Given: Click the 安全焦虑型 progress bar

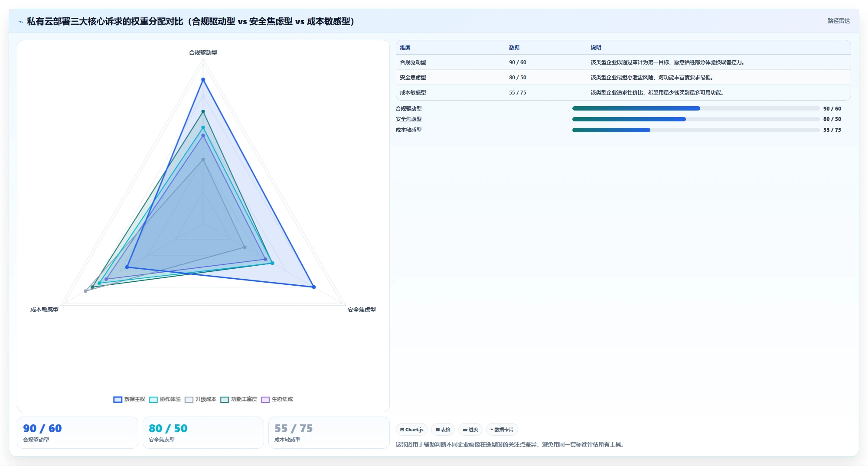Looking at the screenshot, I should click(696, 119).
